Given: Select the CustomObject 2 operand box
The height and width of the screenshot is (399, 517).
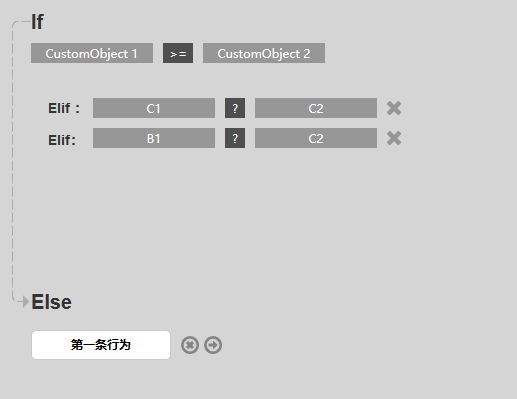Looking at the screenshot, I should coord(264,53).
